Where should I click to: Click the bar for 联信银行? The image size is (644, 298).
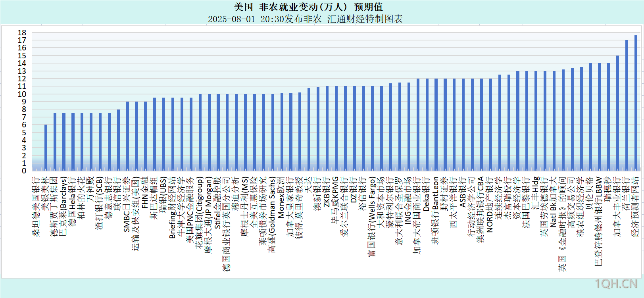[x=118, y=140]
